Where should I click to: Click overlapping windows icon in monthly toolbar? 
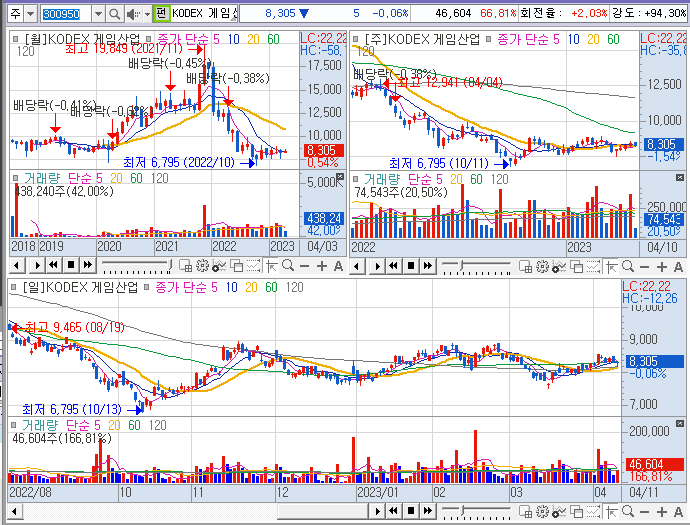(237, 266)
